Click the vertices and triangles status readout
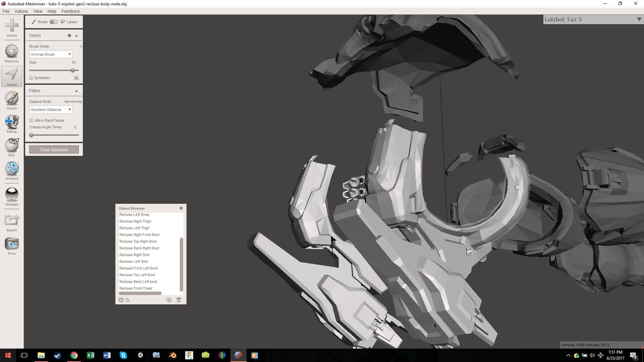Screen dimensions: 644x362 click(585, 345)
